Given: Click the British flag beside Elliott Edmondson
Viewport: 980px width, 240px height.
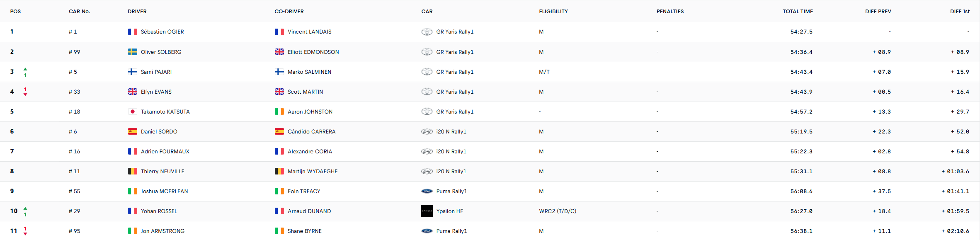Looking at the screenshot, I should pyautogui.click(x=279, y=52).
